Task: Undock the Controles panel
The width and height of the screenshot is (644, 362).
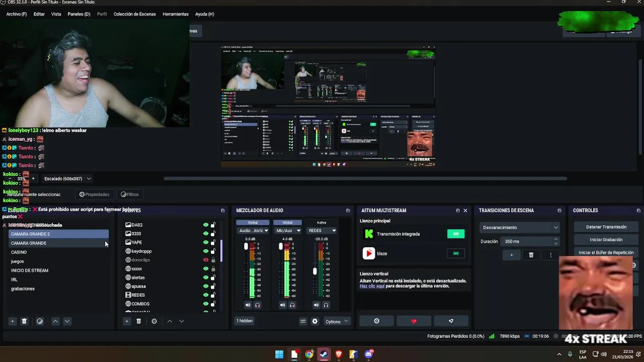Action: [x=638, y=210]
